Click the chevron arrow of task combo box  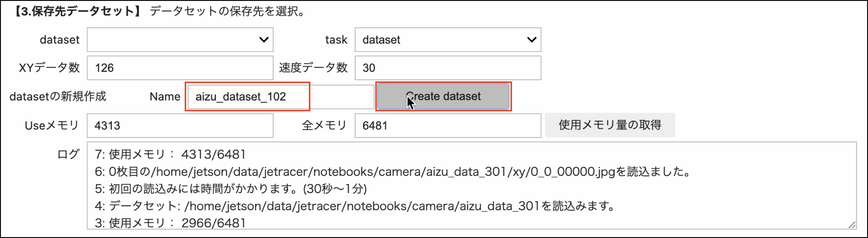point(532,40)
